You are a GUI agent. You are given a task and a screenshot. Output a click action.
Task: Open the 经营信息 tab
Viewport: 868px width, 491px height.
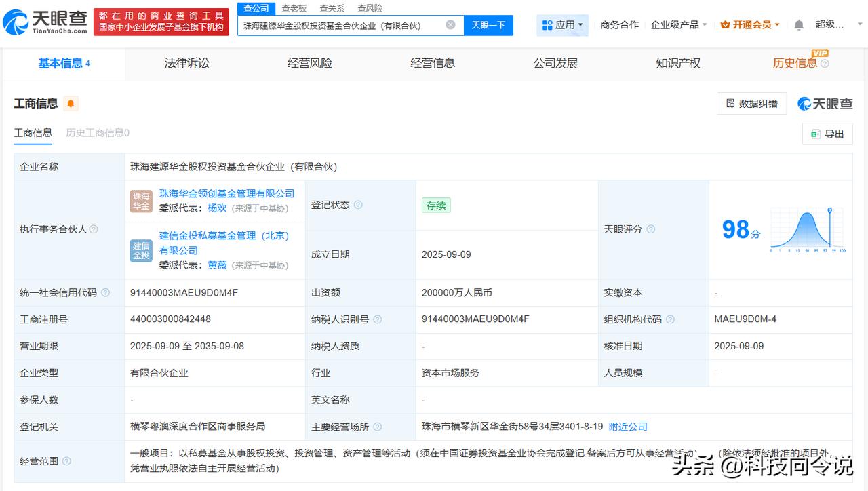coord(433,64)
